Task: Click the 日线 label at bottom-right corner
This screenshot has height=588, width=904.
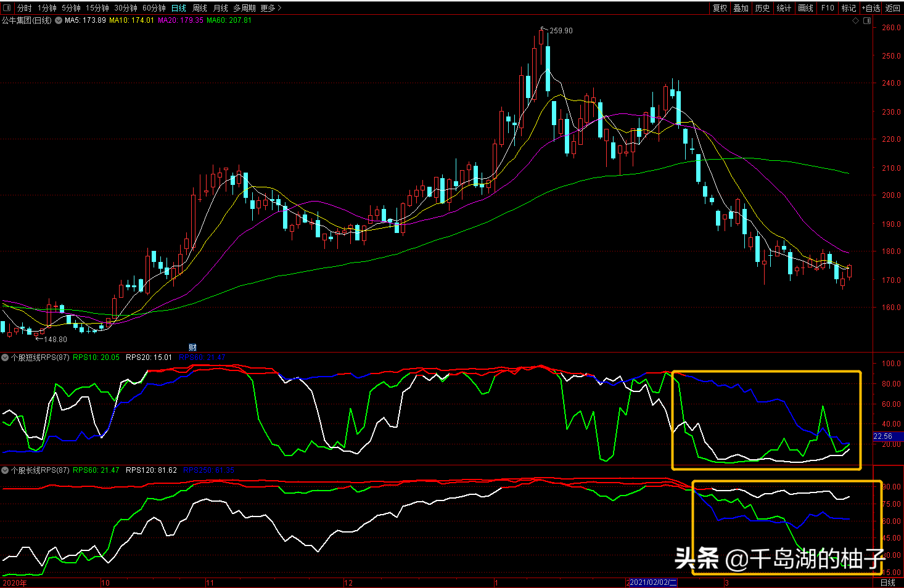Action: click(x=887, y=582)
